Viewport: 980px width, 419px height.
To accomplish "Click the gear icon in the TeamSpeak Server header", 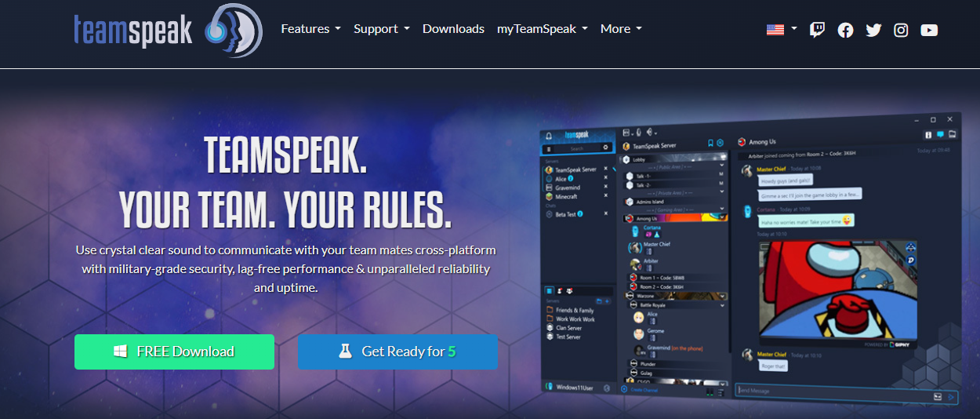I will click(x=720, y=144).
